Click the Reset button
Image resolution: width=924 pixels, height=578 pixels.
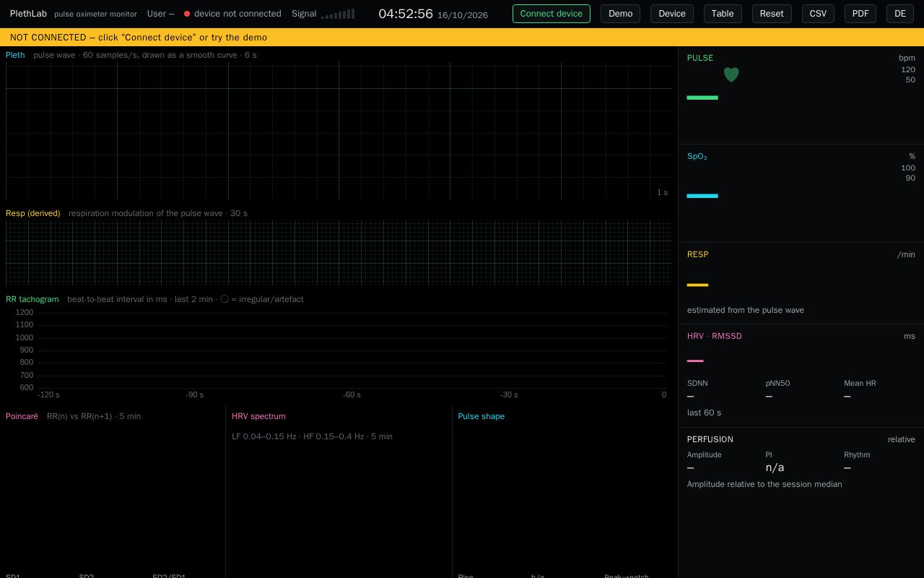pos(772,14)
